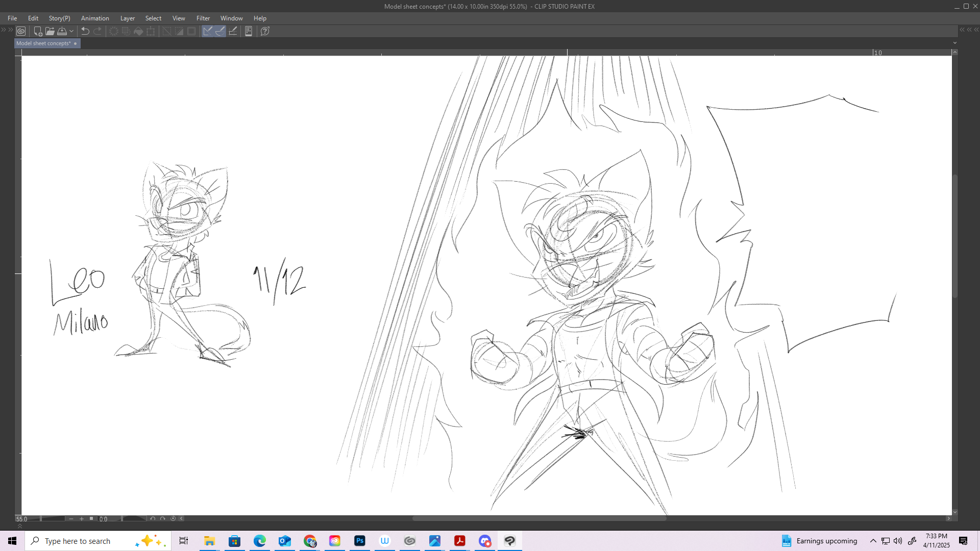
Task: Toggle Snap to Grid button
Action: click(233, 31)
